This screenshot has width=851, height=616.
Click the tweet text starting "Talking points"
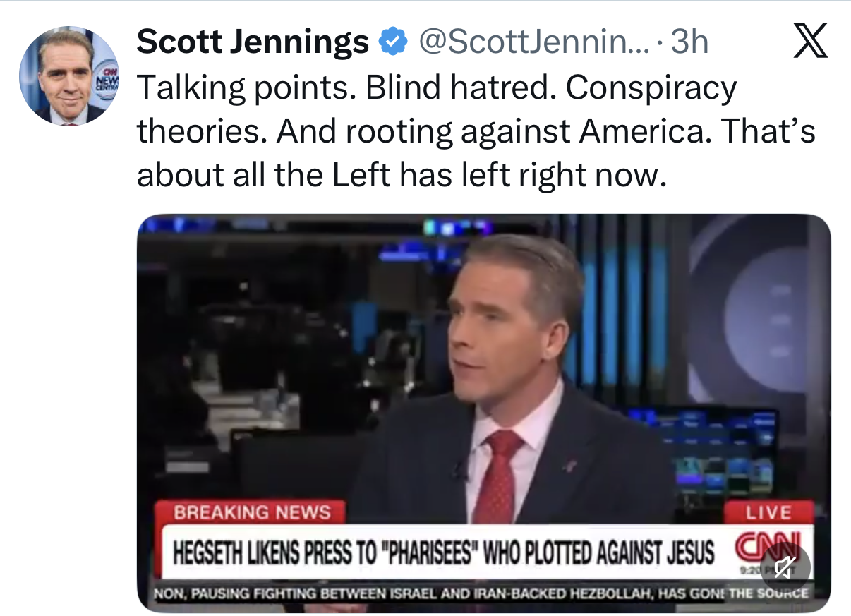click(476, 131)
